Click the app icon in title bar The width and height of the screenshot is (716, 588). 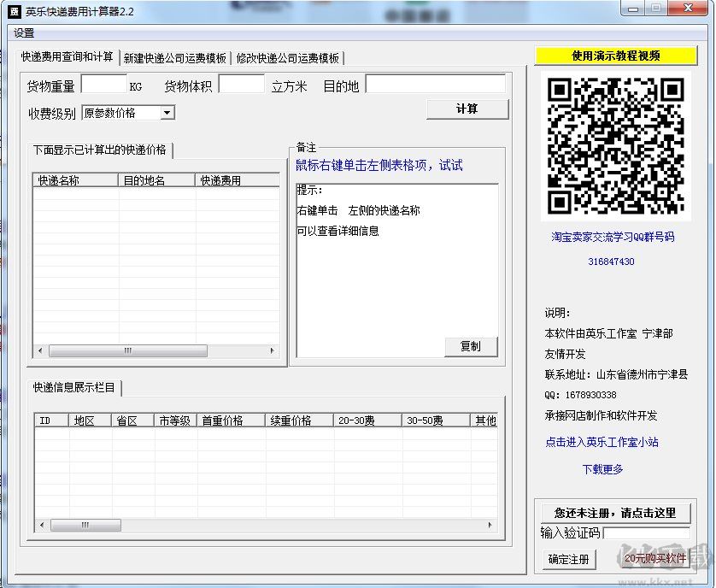click(13, 12)
